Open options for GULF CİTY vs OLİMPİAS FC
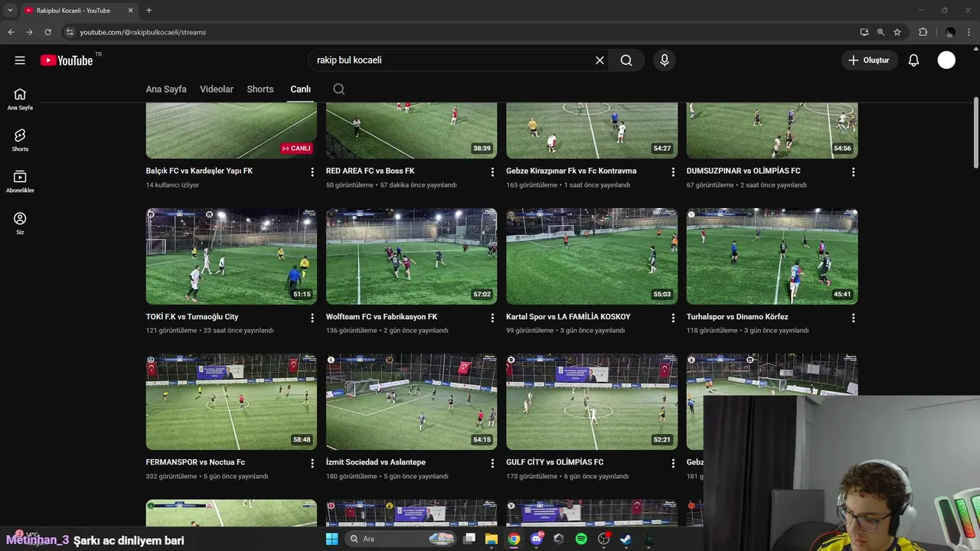980x551 pixels. 673,463
